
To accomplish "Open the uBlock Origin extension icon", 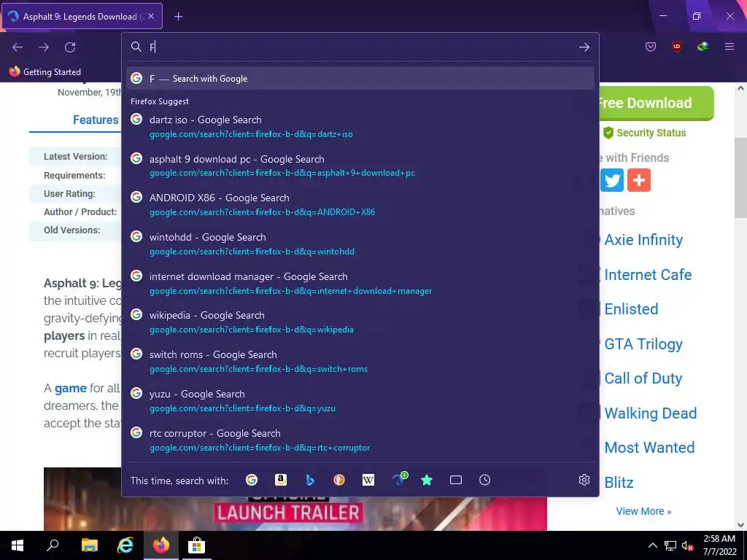I will pyautogui.click(x=677, y=47).
